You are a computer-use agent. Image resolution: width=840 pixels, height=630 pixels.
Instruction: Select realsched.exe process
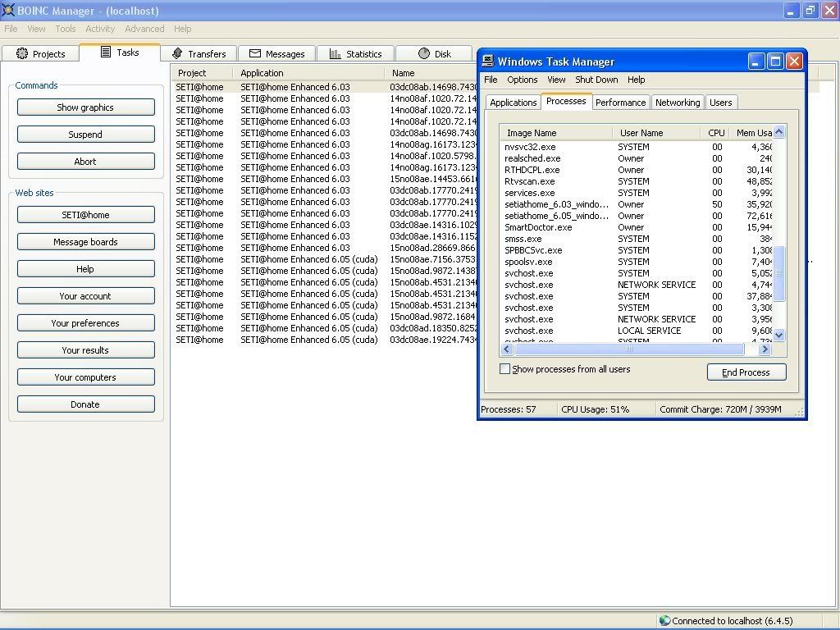coord(637,158)
